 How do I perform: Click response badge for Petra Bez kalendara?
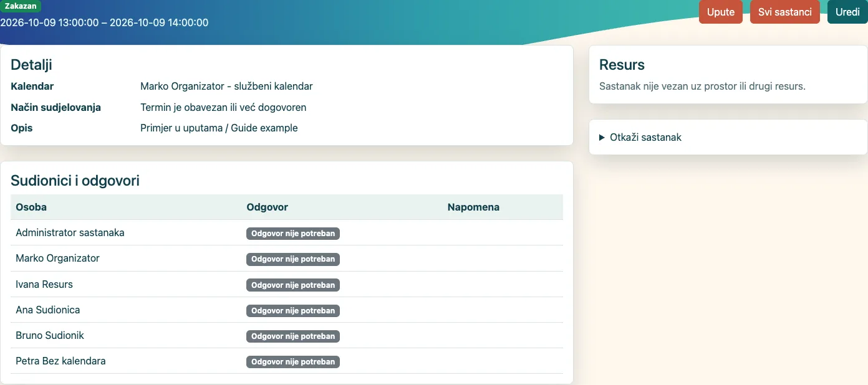pyautogui.click(x=293, y=362)
